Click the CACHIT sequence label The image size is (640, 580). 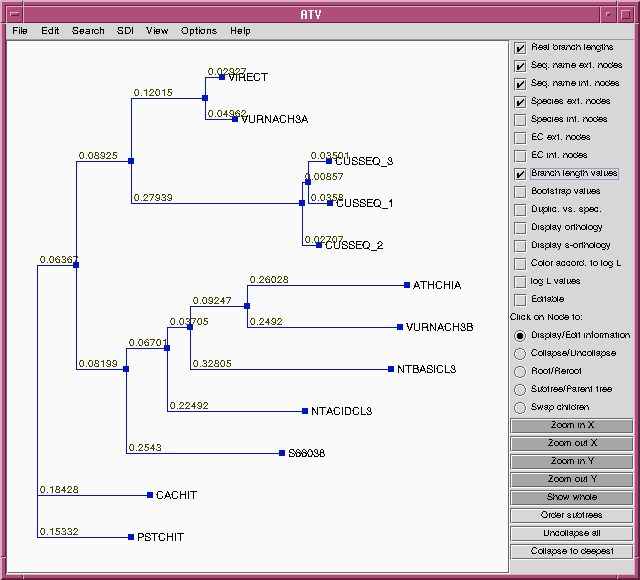click(x=176, y=495)
